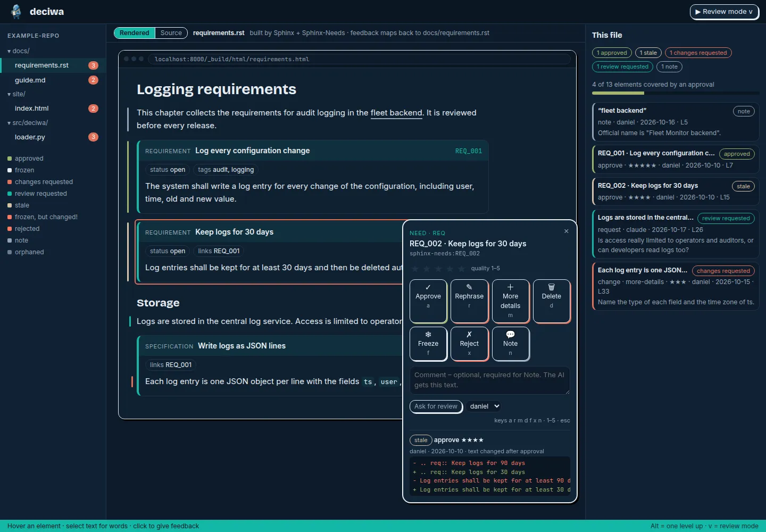Click the localhost URL bar
The height and width of the screenshot is (532, 766).
tap(360, 59)
